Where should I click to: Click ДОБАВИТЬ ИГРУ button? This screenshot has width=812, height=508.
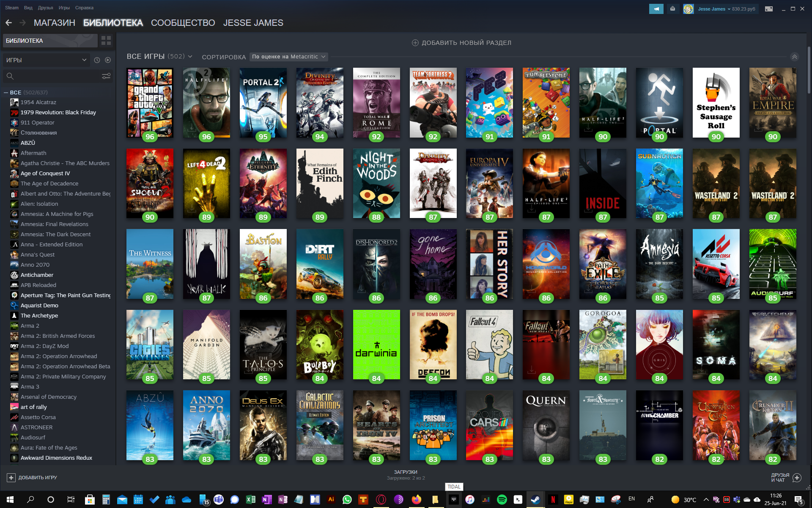[x=32, y=478]
